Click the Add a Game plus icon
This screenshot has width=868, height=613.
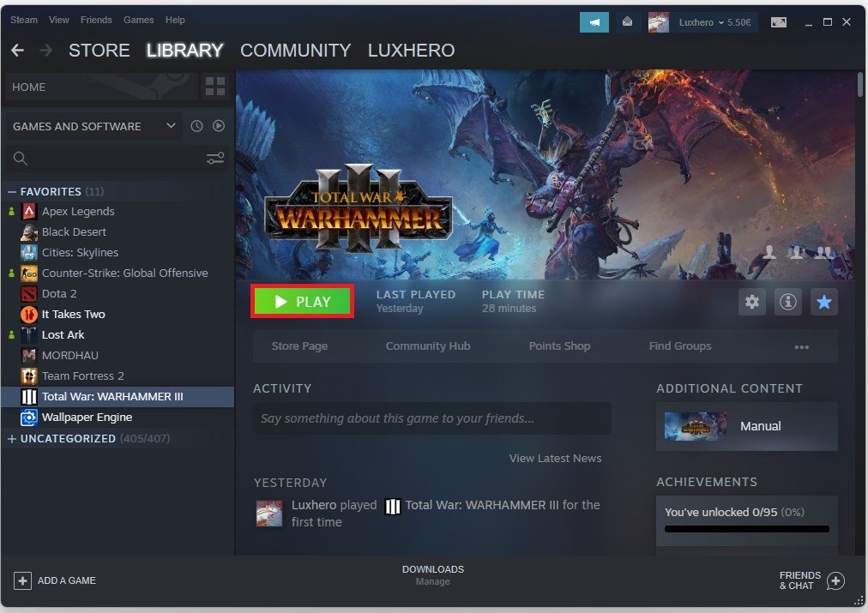22,581
